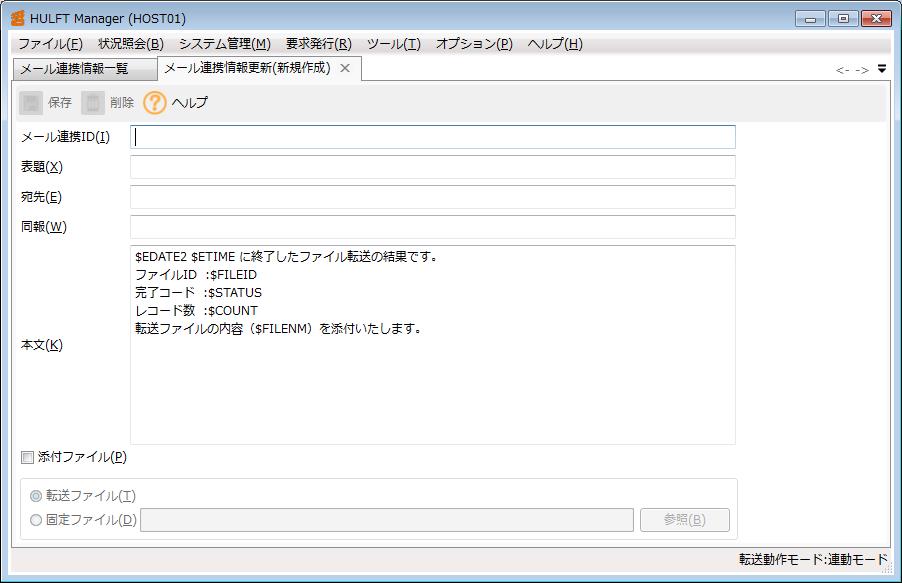Click the 削除 toolbar label
The image size is (902, 583).
pos(122,103)
